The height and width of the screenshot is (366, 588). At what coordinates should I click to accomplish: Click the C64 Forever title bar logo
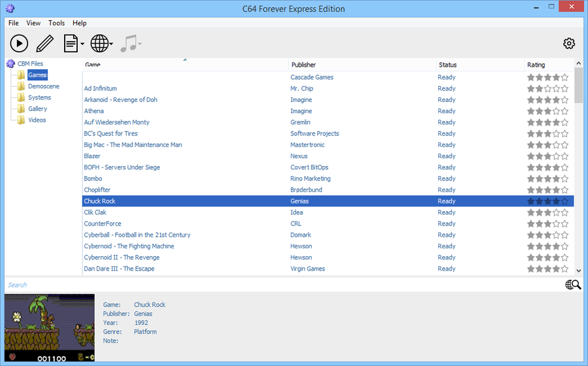coord(10,8)
